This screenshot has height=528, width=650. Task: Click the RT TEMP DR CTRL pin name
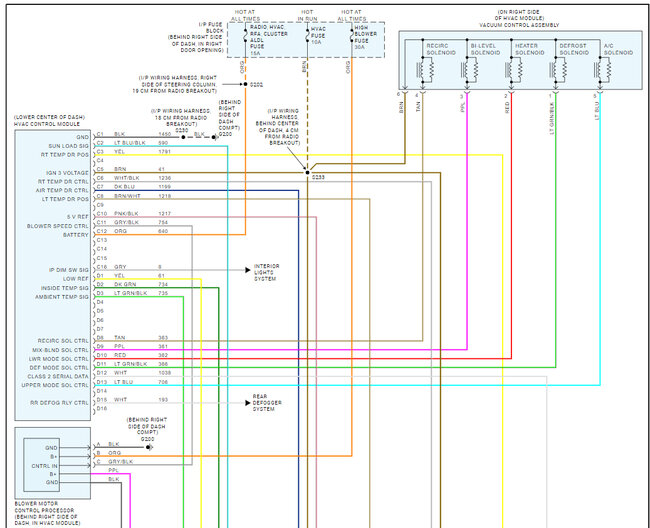[63, 182]
